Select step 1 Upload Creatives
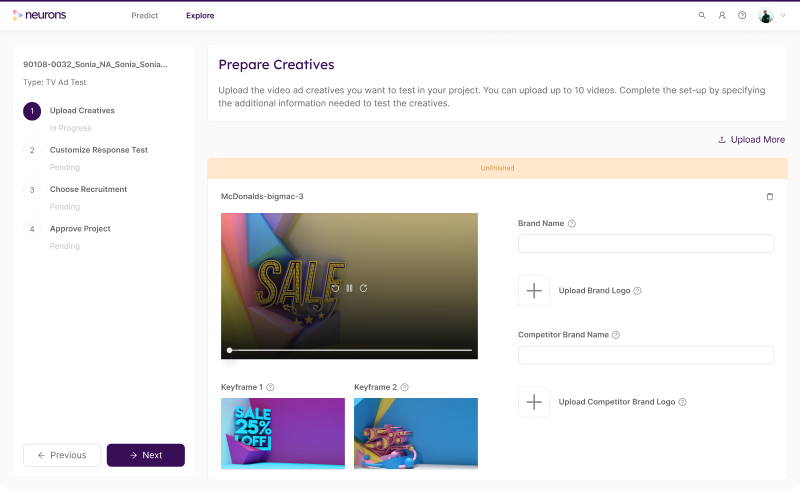The image size is (800, 489). (82, 110)
